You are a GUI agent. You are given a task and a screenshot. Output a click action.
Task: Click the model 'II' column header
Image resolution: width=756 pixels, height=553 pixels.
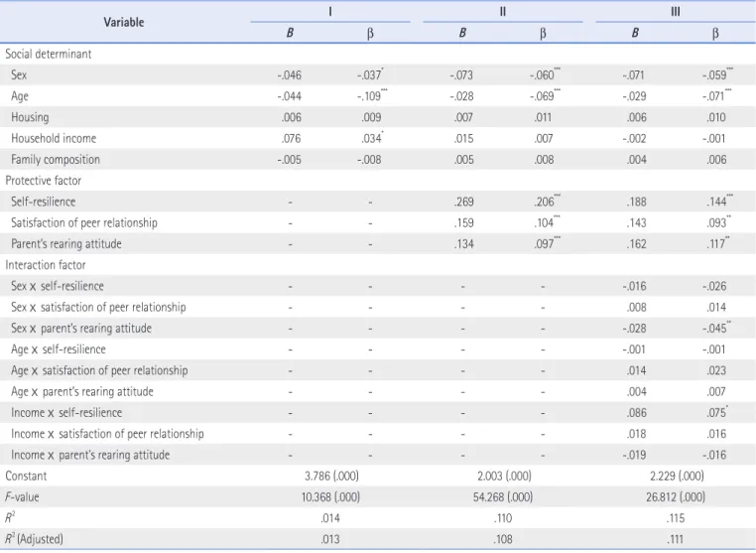pyautogui.click(x=503, y=12)
